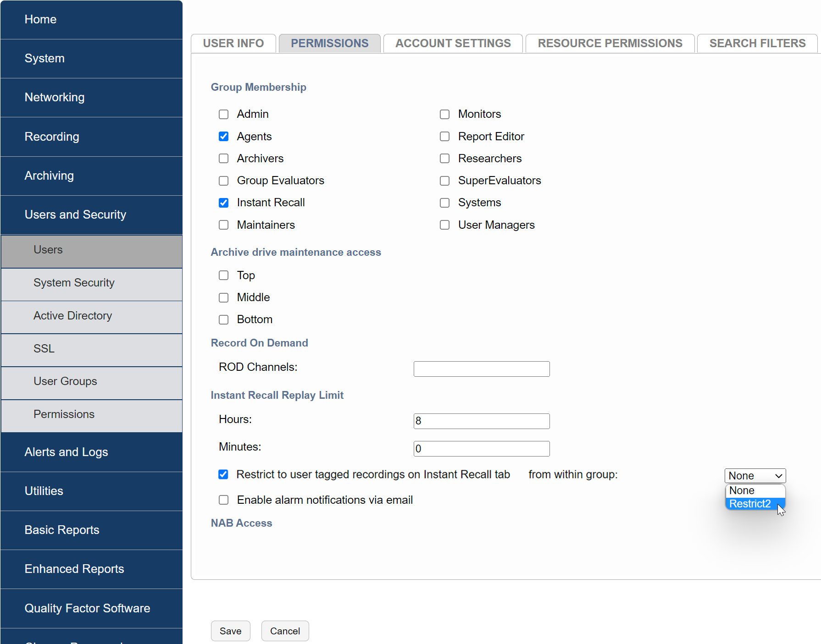Enable alarm notifications via email
The height and width of the screenshot is (644, 821).
[x=223, y=500]
